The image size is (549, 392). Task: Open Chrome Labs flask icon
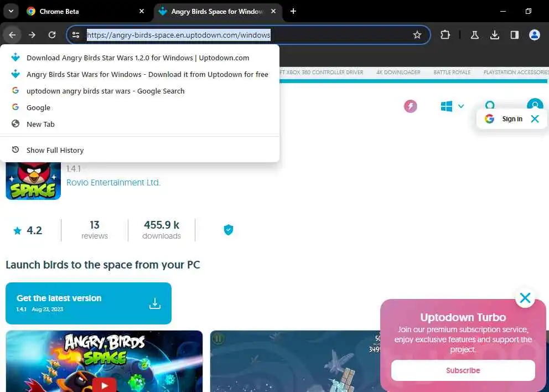475,35
